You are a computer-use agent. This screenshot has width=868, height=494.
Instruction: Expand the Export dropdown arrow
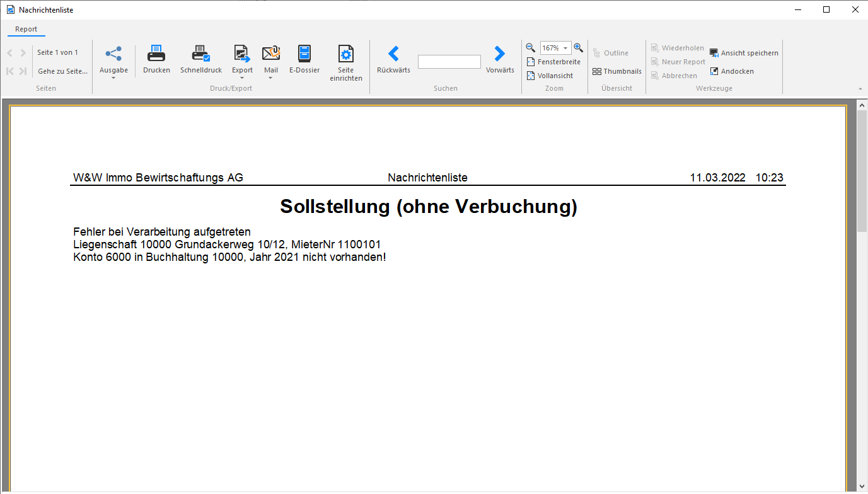pyautogui.click(x=242, y=78)
